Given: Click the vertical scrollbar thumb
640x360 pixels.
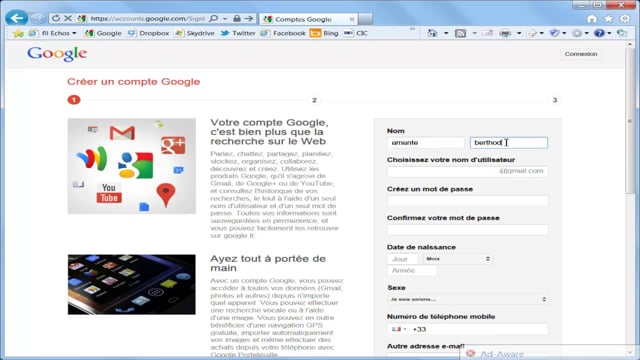Looking at the screenshot, I should (x=630, y=122).
